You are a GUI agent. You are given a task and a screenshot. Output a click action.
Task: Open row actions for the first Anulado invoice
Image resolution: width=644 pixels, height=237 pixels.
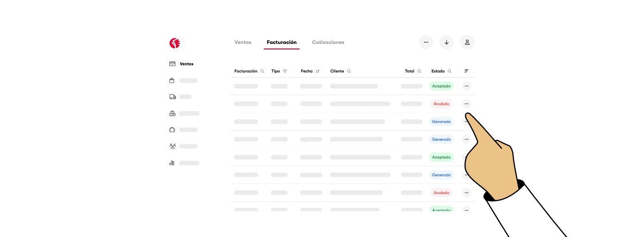[x=466, y=104]
